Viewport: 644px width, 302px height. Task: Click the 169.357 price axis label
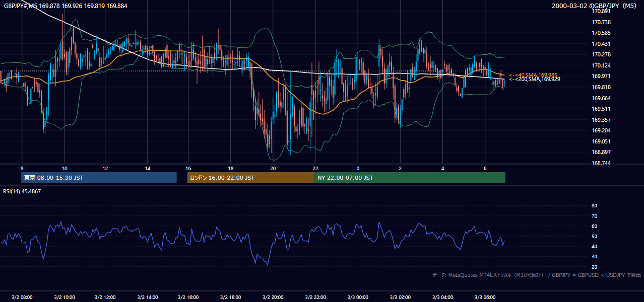pos(601,120)
